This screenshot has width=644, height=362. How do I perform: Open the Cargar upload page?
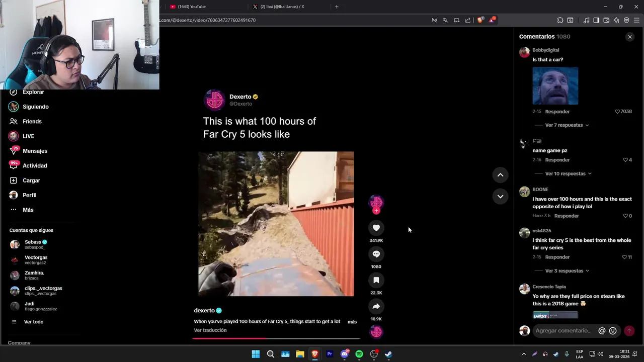[x=25, y=180]
